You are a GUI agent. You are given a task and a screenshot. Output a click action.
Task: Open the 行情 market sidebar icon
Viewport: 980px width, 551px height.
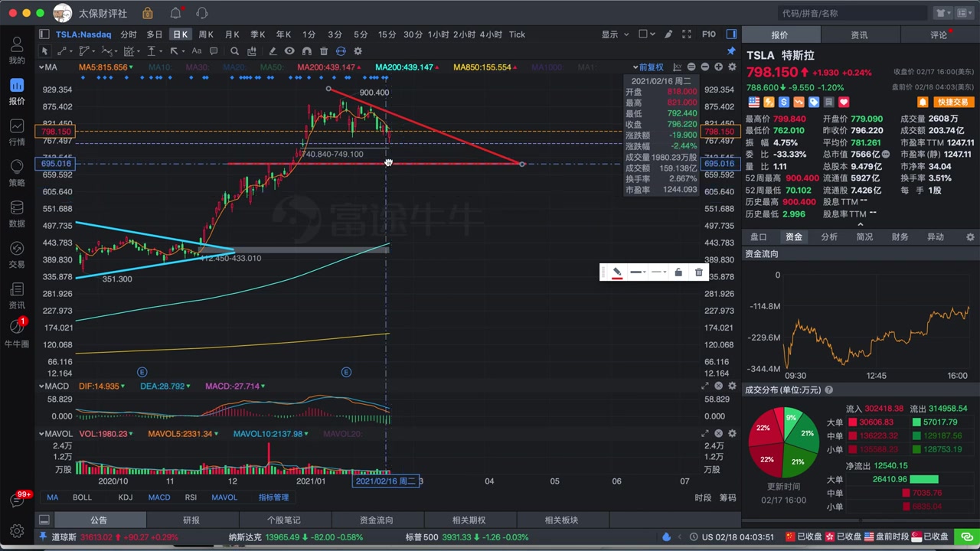16,132
